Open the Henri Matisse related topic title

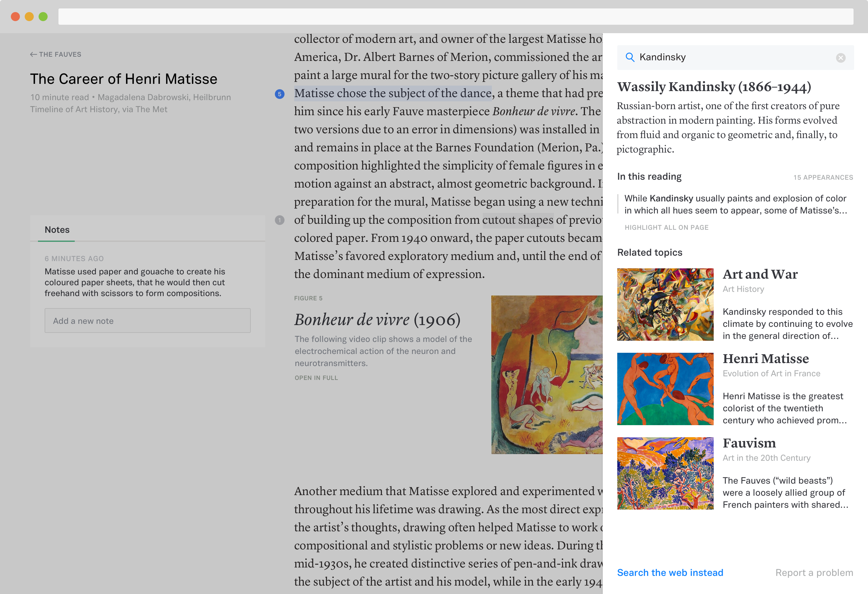[x=765, y=359]
